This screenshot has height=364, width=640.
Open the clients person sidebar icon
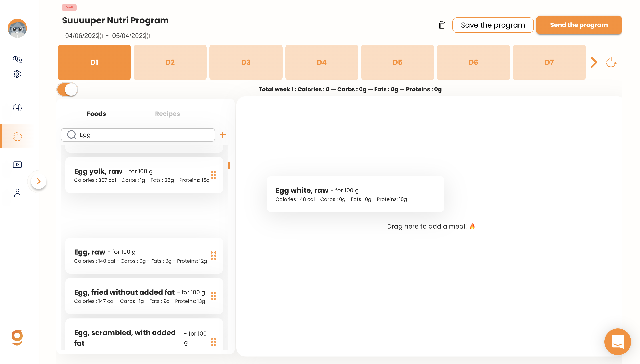coord(17,193)
